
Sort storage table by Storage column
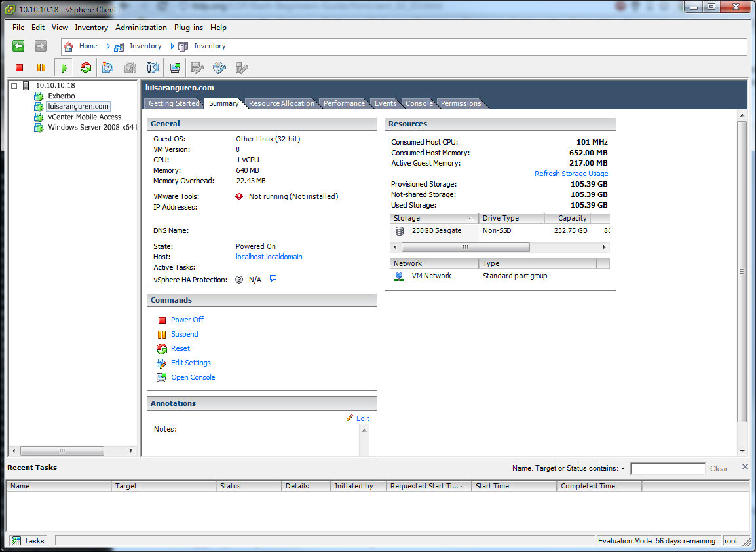[434, 219]
